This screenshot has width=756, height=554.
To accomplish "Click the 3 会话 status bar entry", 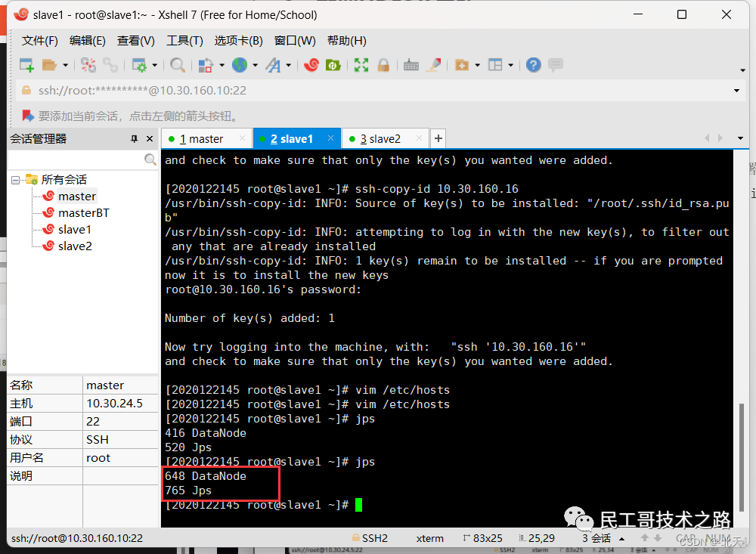I will [596, 538].
